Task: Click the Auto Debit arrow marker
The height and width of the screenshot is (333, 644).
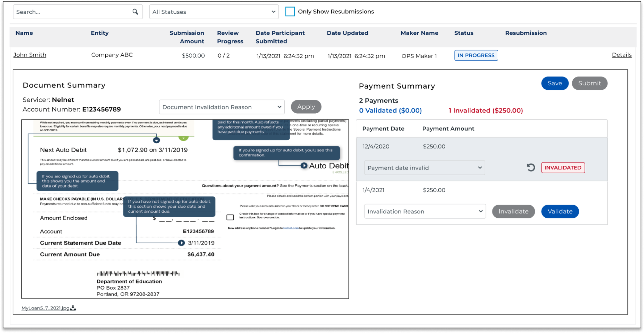Action: [304, 166]
